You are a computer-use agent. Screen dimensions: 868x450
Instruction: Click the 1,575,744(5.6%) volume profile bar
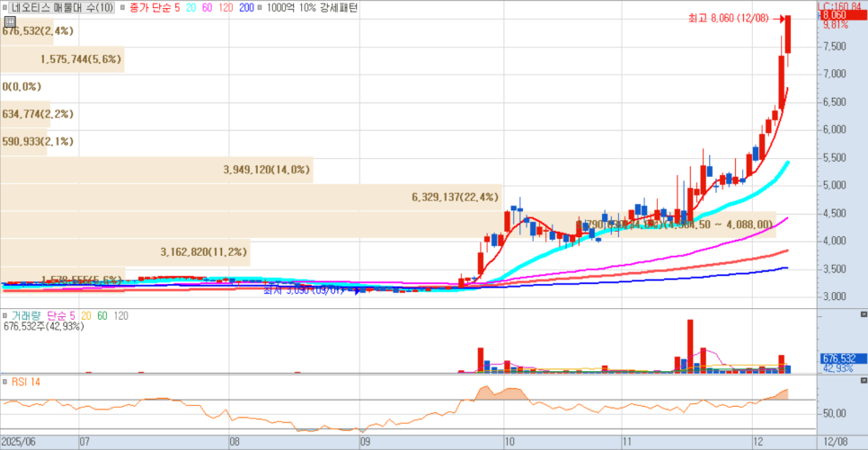pyautogui.click(x=62, y=58)
